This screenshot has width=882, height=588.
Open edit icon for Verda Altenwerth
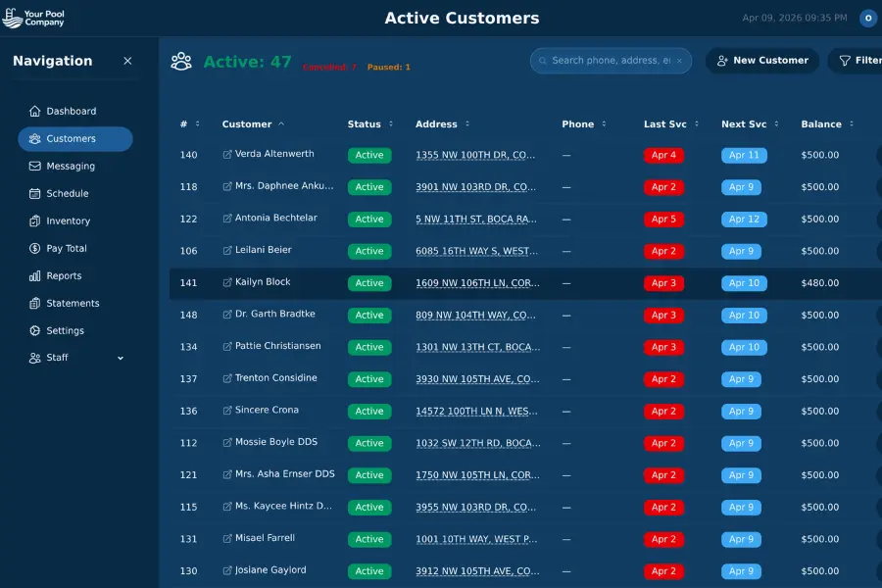(227, 155)
